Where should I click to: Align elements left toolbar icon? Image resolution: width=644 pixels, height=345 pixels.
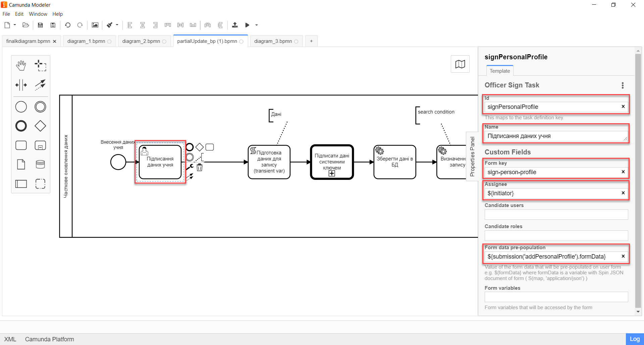point(130,25)
